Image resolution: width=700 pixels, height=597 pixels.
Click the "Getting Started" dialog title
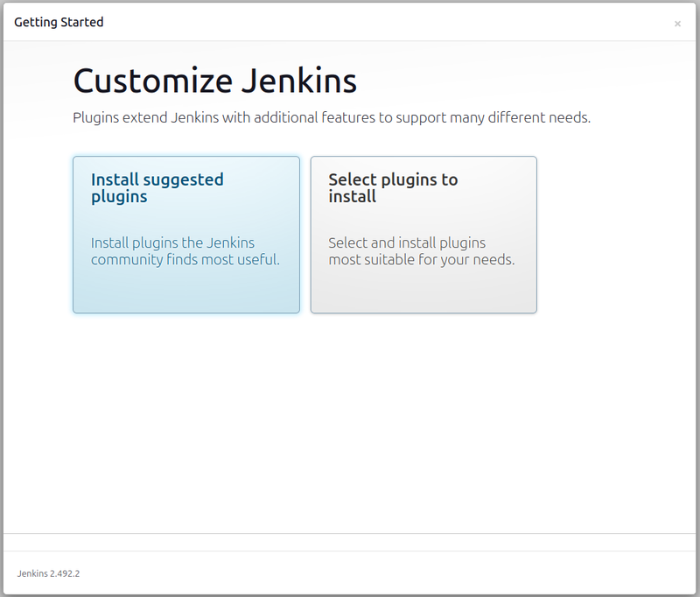59,22
